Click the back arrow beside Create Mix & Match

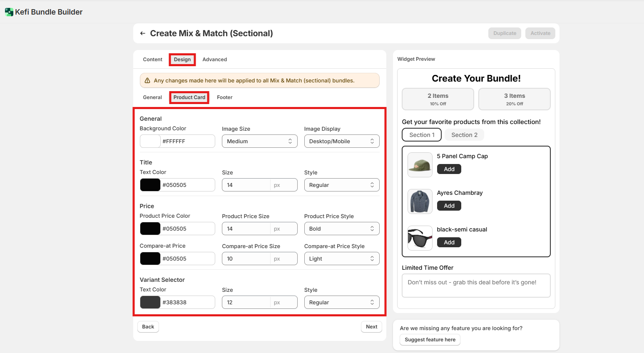point(143,33)
